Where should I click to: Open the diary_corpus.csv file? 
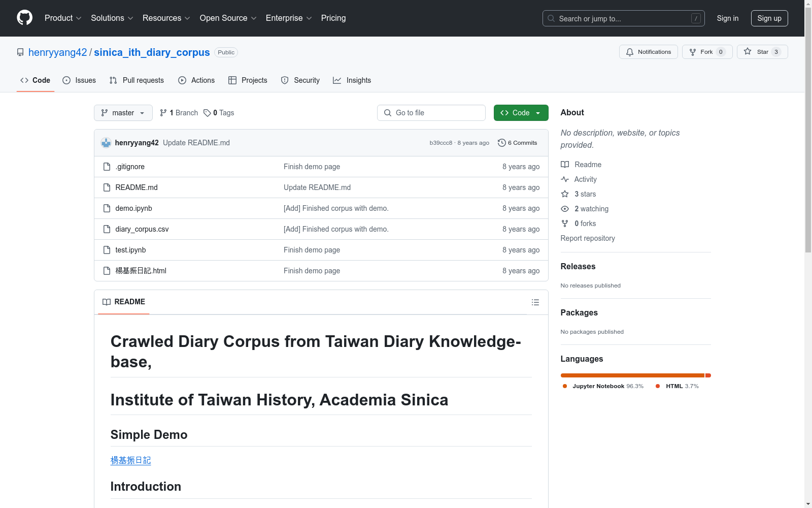[x=142, y=229]
